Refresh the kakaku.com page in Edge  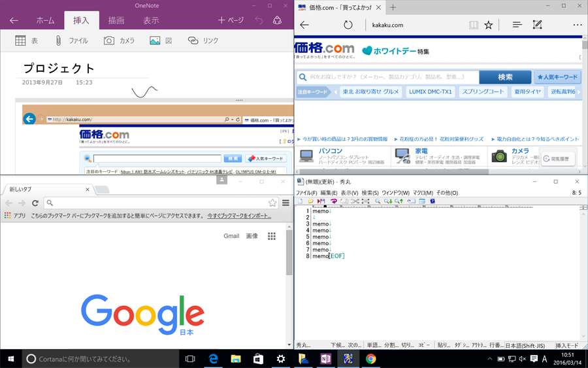coord(348,25)
